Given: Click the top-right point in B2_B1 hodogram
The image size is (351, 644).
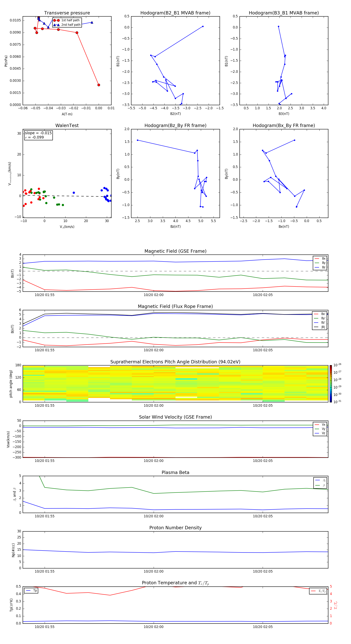Looking at the screenshot, I should [x=203, y=26].
